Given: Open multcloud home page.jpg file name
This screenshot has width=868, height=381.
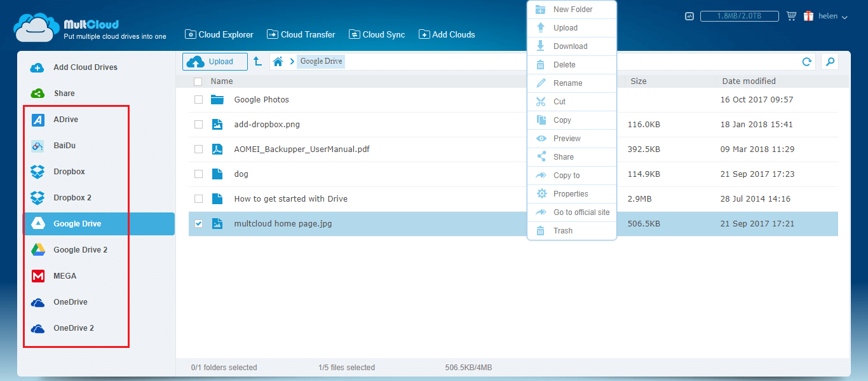Looking at the screenshot, I should coord(283,224).
